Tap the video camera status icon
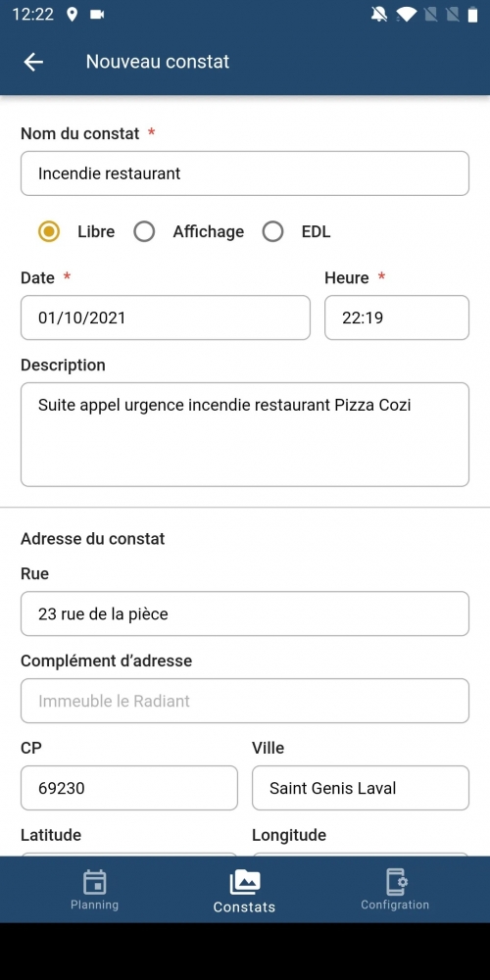 point(97,15)
